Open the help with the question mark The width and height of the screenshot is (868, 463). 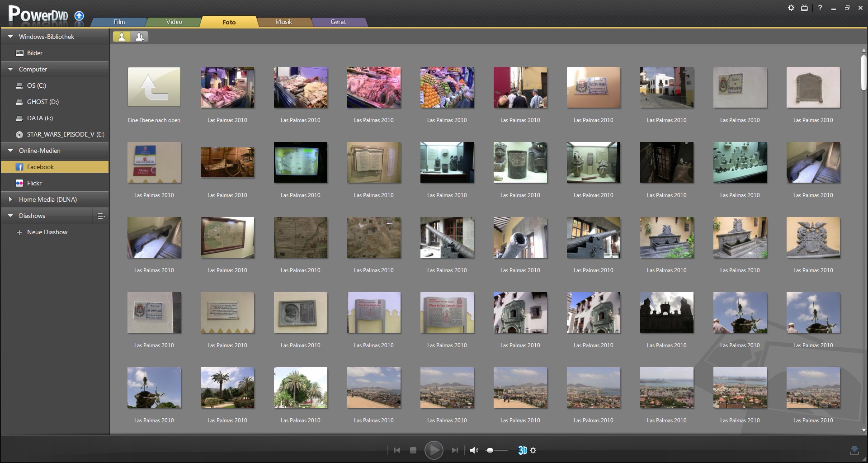(x=820, y=8)
